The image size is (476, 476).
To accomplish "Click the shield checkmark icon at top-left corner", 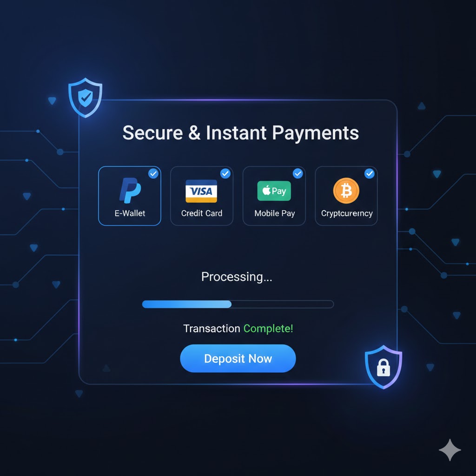I will [x=86, y=98].
